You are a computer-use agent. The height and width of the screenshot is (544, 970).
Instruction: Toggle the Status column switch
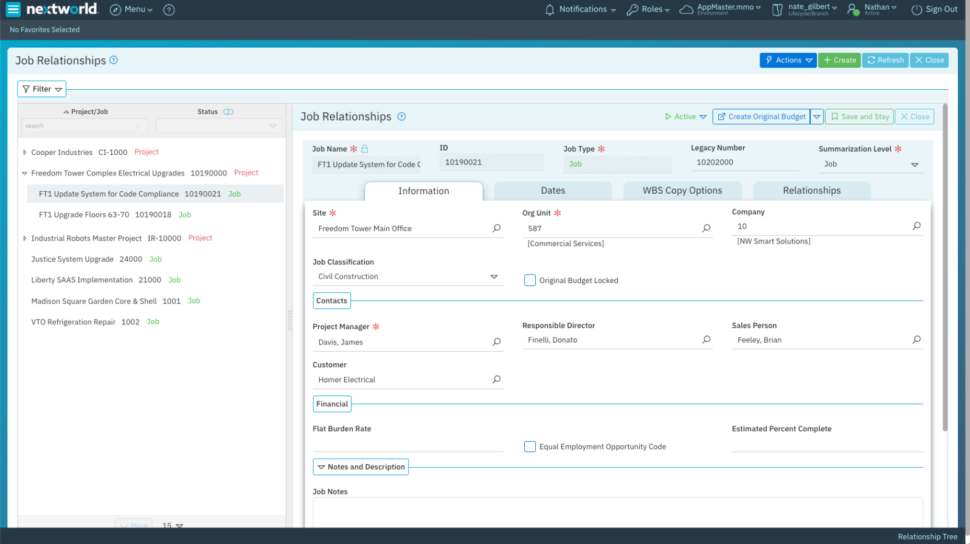click(x=228, y=112)
